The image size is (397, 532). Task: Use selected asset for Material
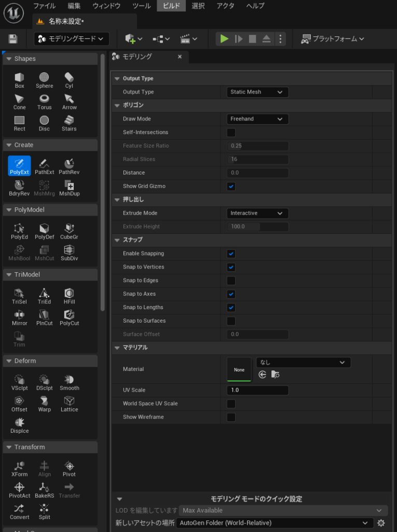pyautogui.click(x=262, y=375)
